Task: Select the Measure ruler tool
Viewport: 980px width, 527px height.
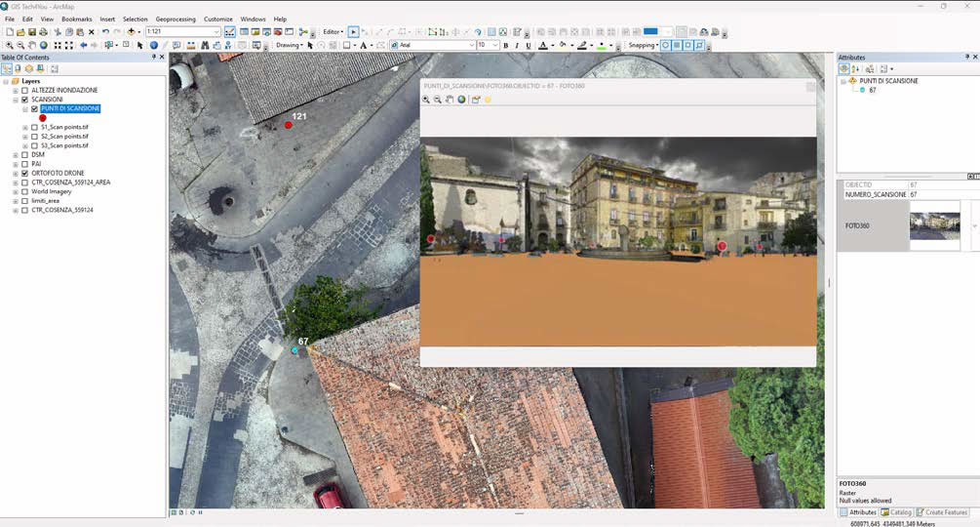Action: [x=190, y=46]
